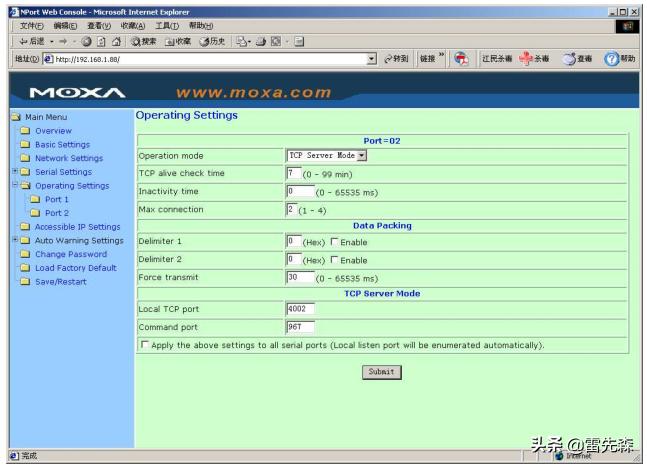The width and height of the screenshot is (647, 467).
Task: Click the Home toolbar icon
Action: (x=116, y=41)
